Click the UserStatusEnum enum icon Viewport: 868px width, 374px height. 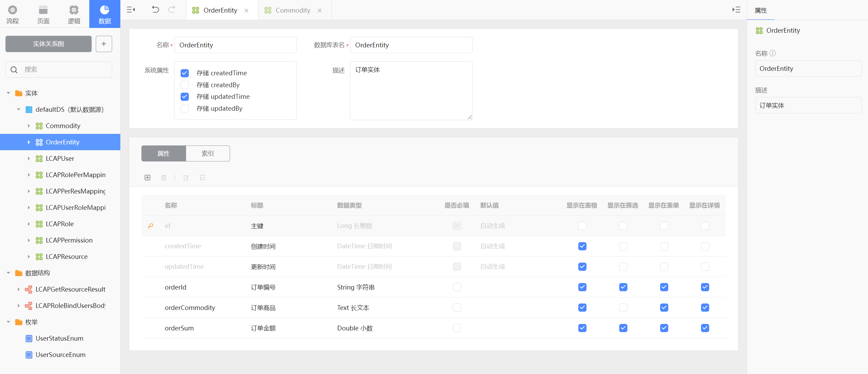click(x=29, y=339)
